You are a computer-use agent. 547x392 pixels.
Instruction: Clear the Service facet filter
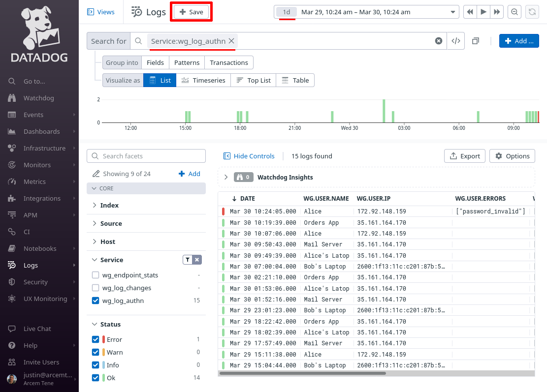(197, 260)
